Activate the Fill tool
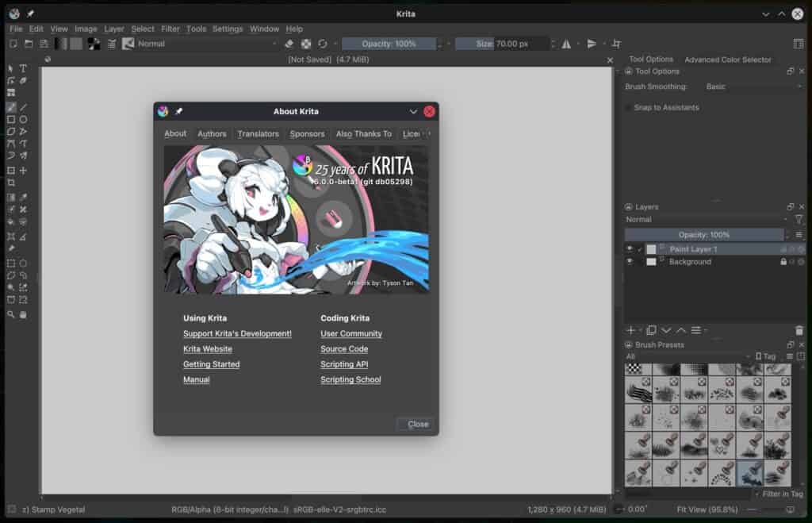812x523 pixels. (10, 221)
